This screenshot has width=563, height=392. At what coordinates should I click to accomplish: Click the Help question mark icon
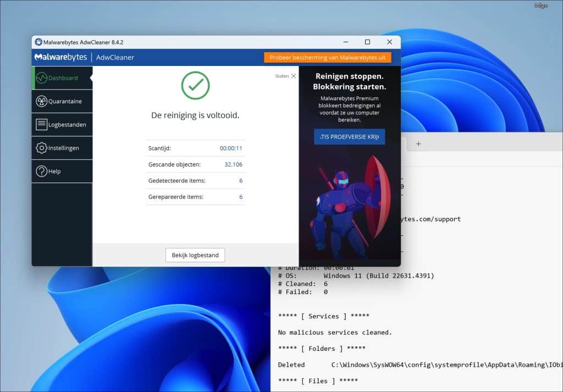coord(42,171)
